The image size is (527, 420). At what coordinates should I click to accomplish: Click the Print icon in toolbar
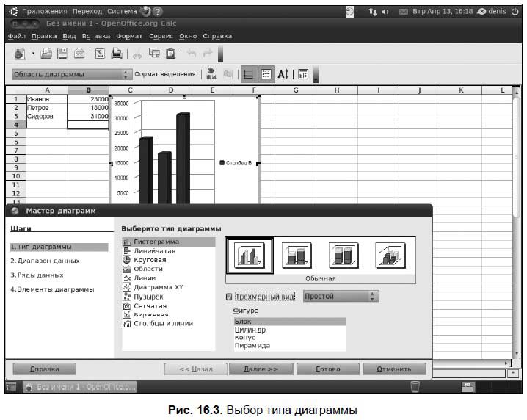(117, 54)
